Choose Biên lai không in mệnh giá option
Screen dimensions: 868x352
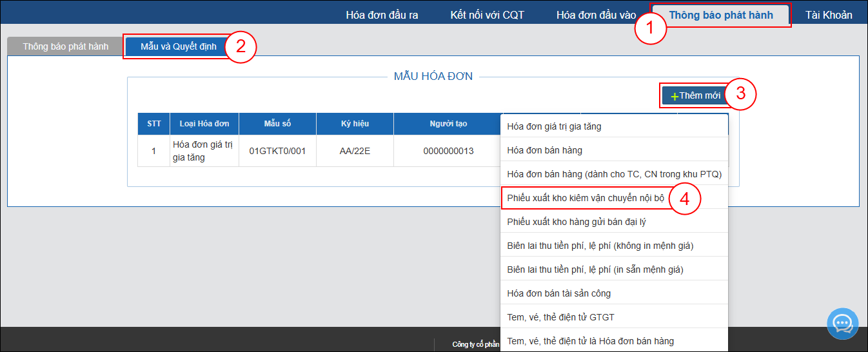600,246
